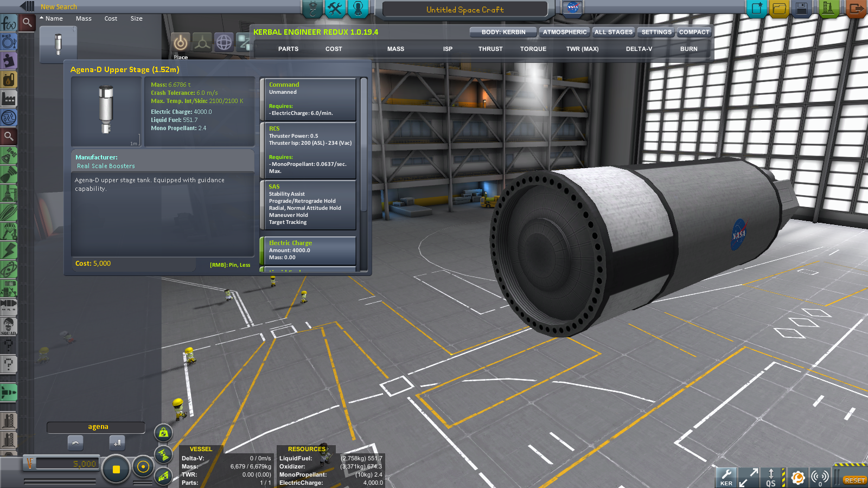
Task: Open the Filter by Function category
Action: coord(9,23)
